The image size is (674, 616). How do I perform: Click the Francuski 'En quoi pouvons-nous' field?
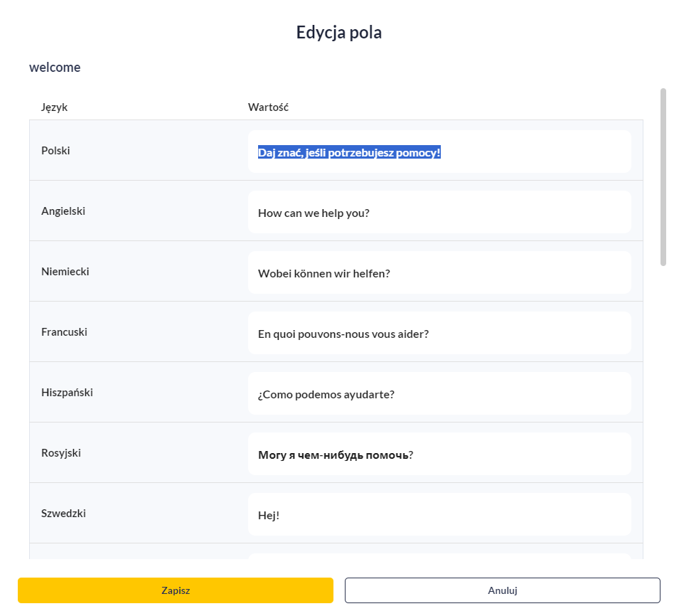439,334
